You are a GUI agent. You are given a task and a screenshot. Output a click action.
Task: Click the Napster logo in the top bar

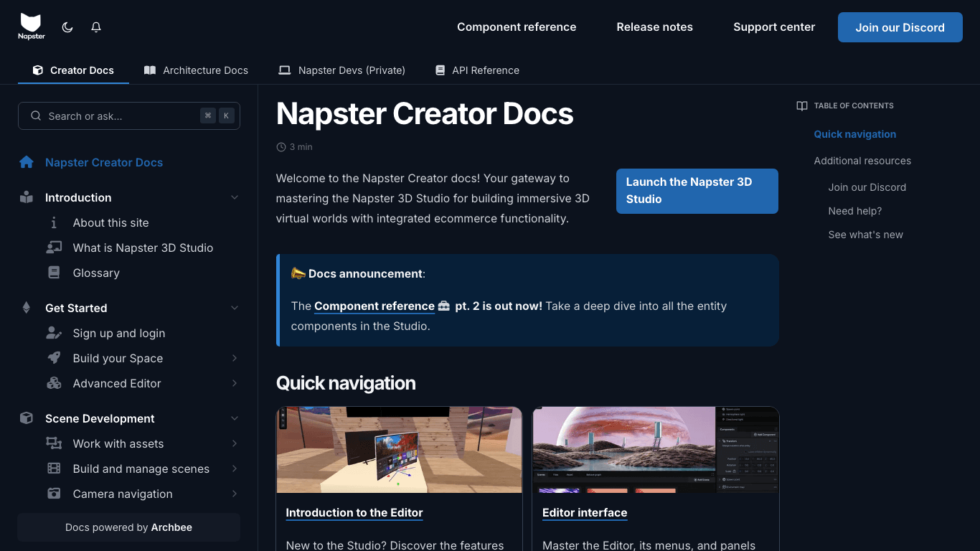coord(31,27)
